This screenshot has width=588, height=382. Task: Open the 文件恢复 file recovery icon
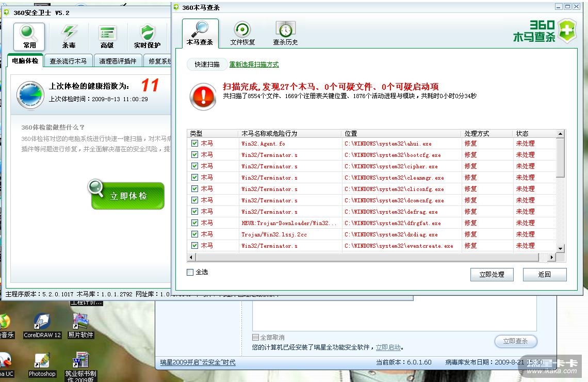[x=242, y=33]
